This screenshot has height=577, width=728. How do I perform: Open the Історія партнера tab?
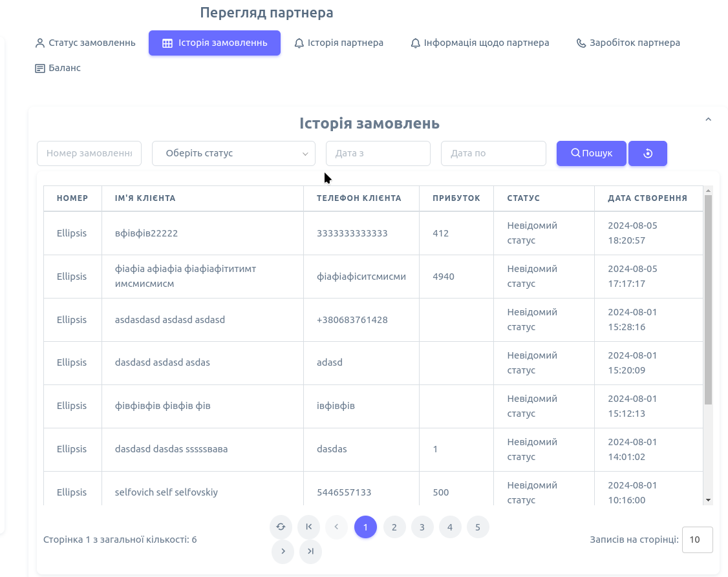coord(339,43)
